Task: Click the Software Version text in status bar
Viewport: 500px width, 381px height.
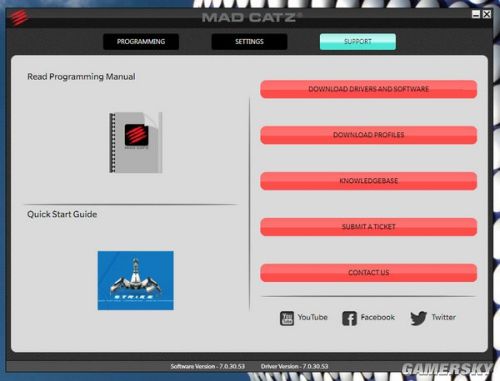Action: [x=208, y=366]
